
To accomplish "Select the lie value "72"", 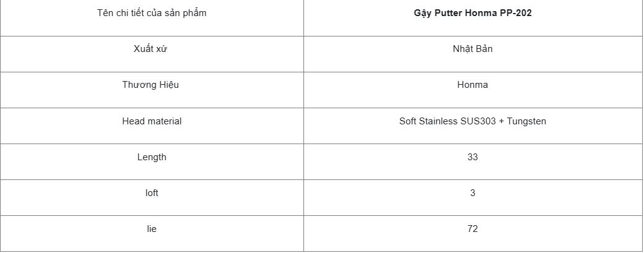I will 472,229.
